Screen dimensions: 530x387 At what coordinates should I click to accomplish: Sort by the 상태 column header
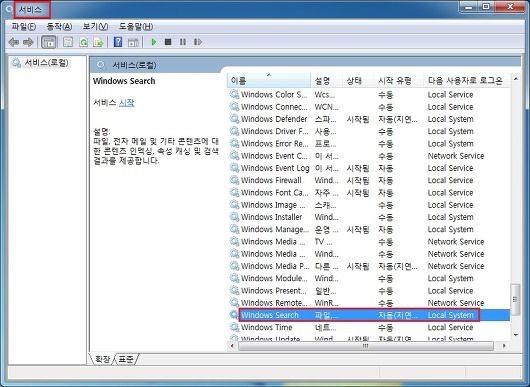pos(358,80)
